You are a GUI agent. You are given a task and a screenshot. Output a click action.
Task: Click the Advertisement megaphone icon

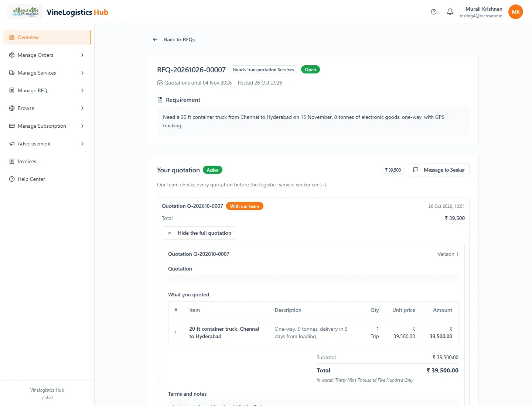(x=12, y=144)
